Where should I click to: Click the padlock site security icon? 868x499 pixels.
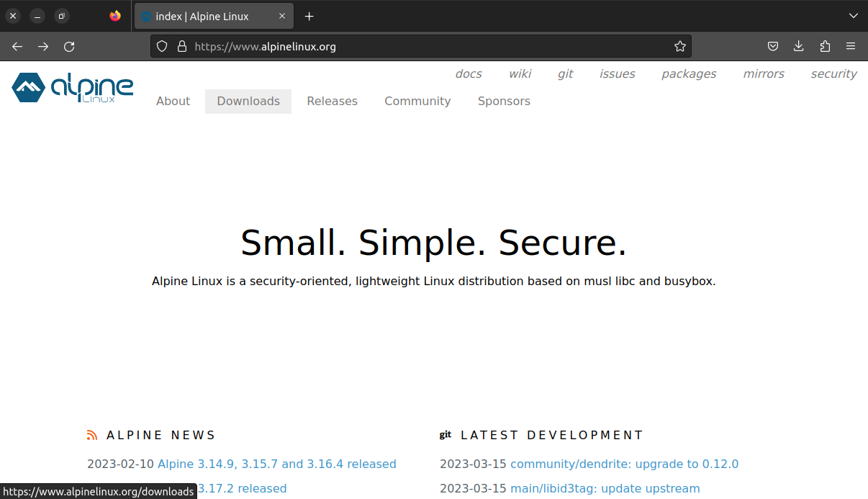click(181, 47)
